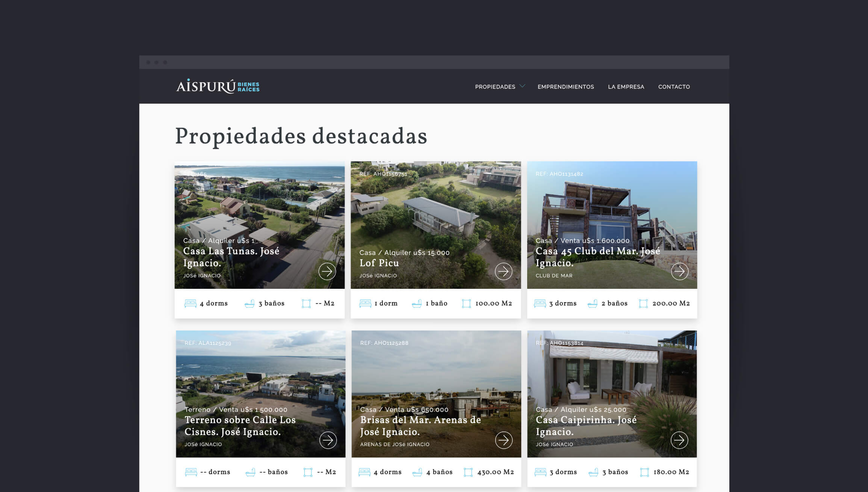Click the Aispurú Bienes Raíces logo

(217, 86)
